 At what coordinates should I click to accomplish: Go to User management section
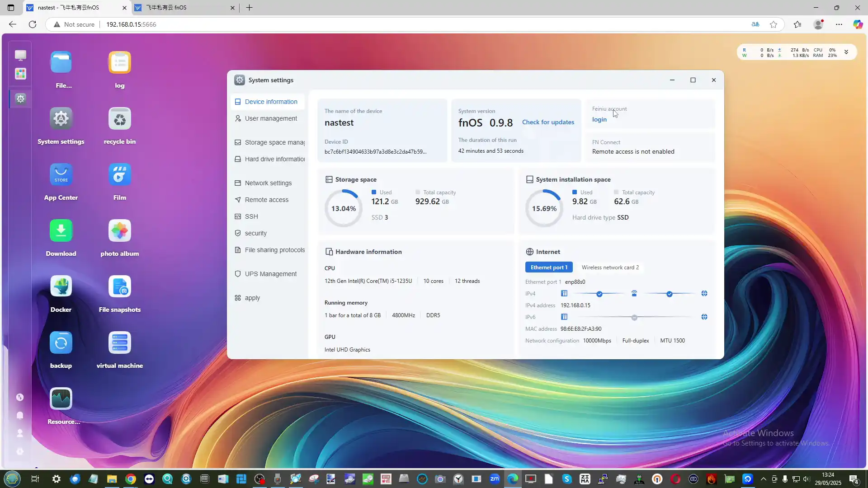tap(268, 118)
